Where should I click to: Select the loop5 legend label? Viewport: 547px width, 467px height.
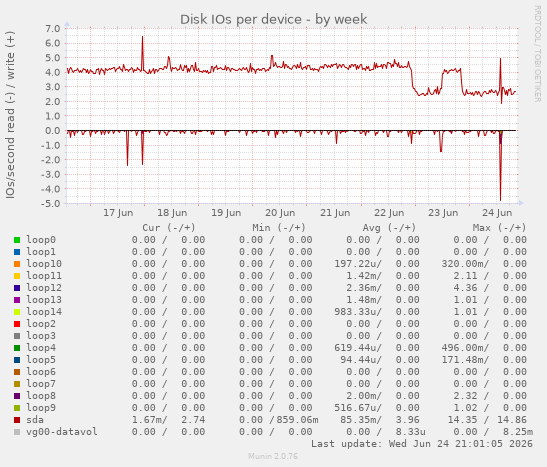point(41,360)
